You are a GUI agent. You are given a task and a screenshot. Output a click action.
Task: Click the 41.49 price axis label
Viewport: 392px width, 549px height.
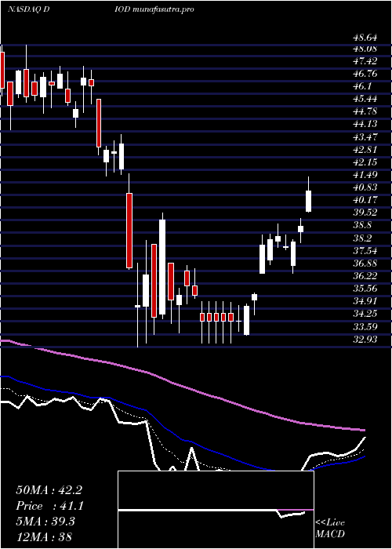pos(365,175)
